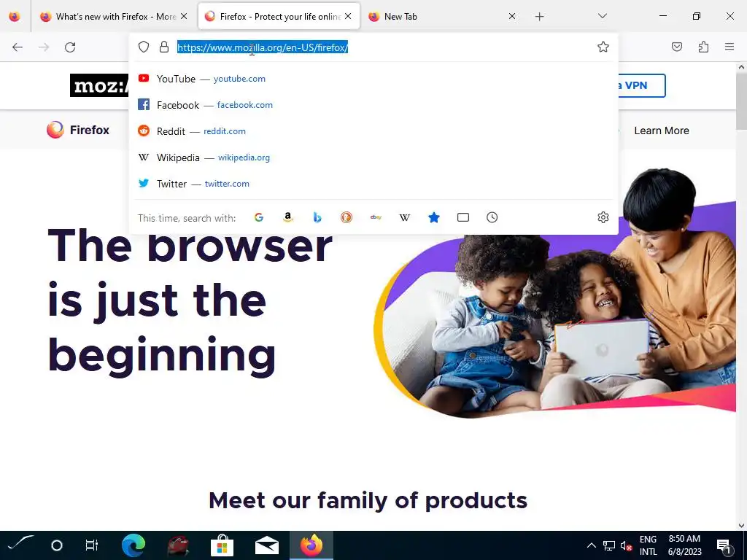Search with Bing this time

(x=317, y=217)
